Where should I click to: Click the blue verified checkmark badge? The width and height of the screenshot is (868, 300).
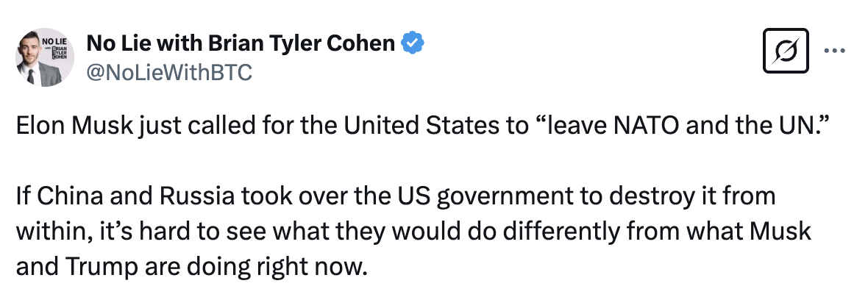click(413, 44)
